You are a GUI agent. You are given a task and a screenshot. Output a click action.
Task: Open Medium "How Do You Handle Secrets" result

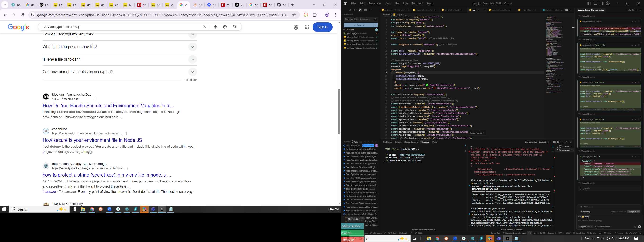(108, 106)
